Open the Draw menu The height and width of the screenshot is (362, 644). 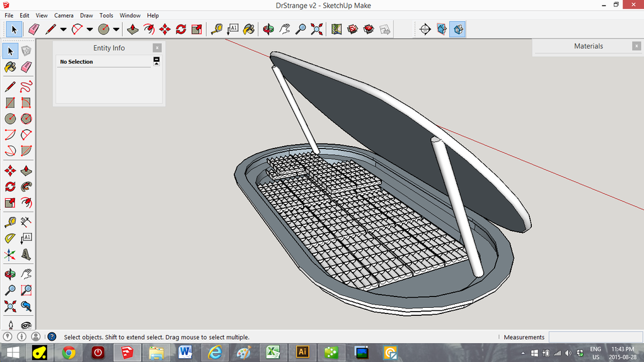pos(86,16)
